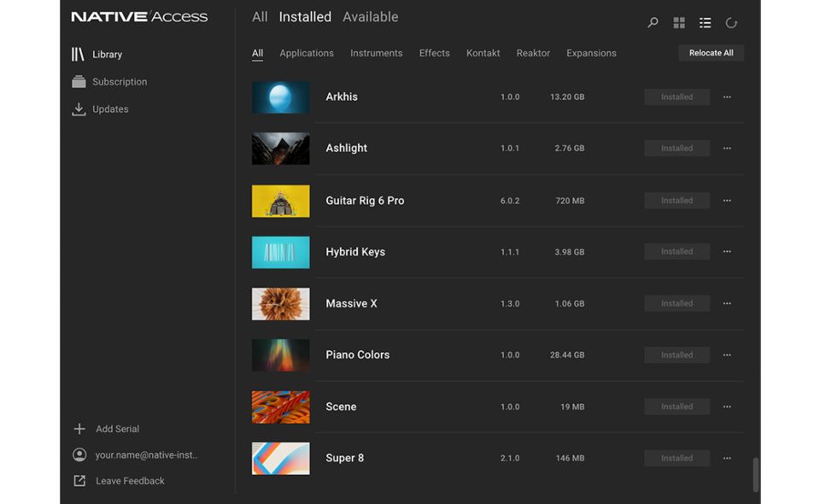Viewport: 820px width, 504px height.
Task: Switch to the Available tab
Action: (370, 17)
